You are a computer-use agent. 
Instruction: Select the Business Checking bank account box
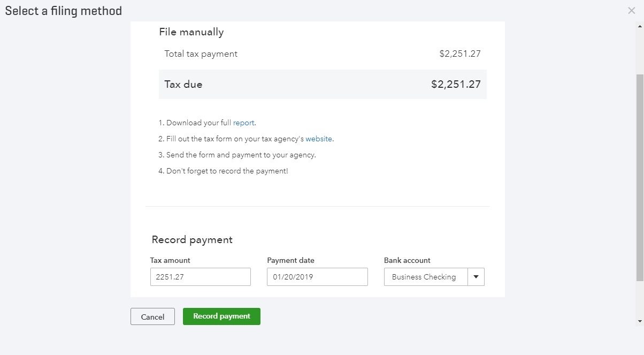[x=425, y=277]
